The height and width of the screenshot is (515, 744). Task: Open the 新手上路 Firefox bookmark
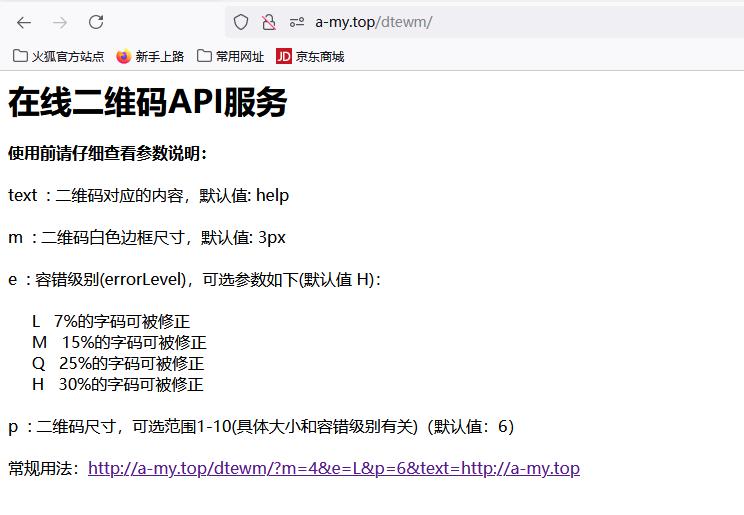pyautogui.click(x=150, y=56)
